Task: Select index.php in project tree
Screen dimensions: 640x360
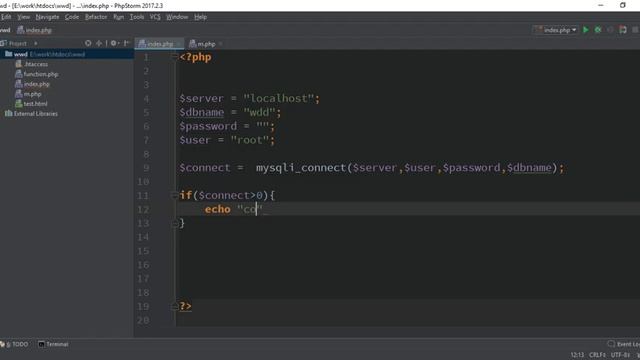Action: 37,84
